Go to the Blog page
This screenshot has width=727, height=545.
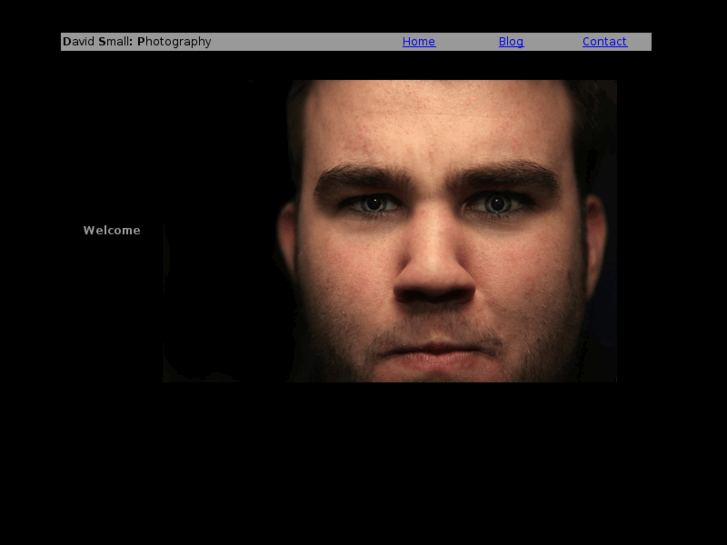point(511,42)
